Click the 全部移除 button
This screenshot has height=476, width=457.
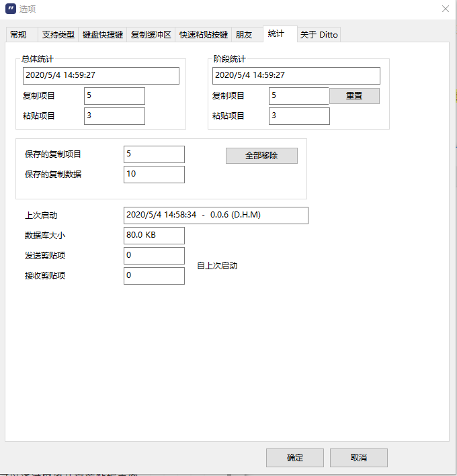pyautogui.click(x=261, y=156)
